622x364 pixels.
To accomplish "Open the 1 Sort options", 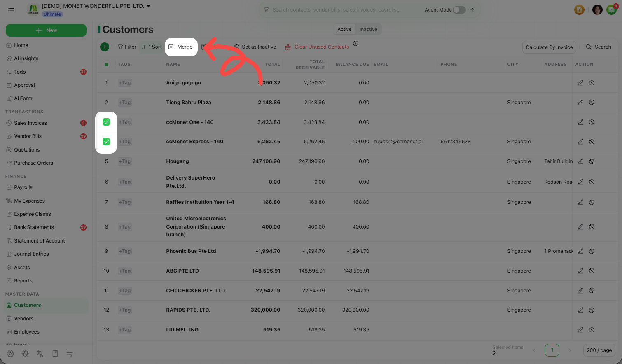I will (152, 47).
